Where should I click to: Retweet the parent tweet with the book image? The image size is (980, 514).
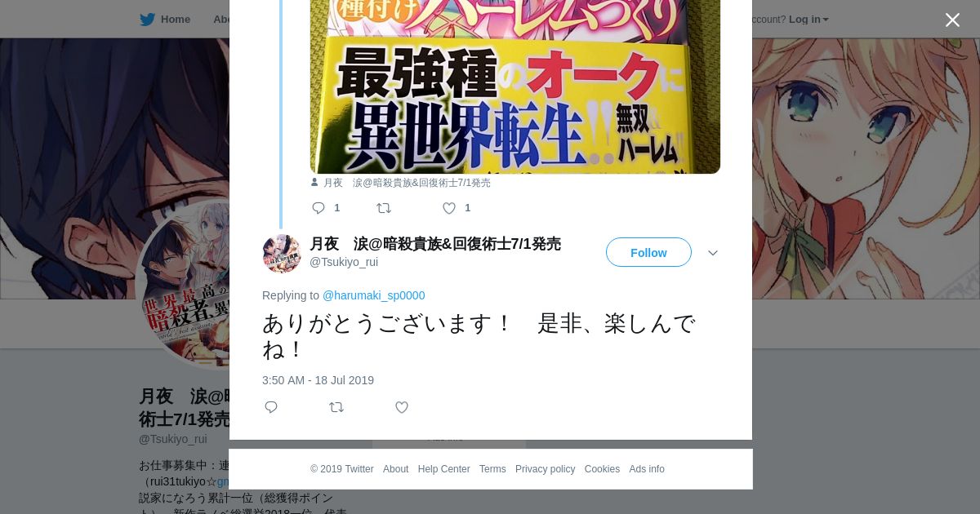click(384, 208)
